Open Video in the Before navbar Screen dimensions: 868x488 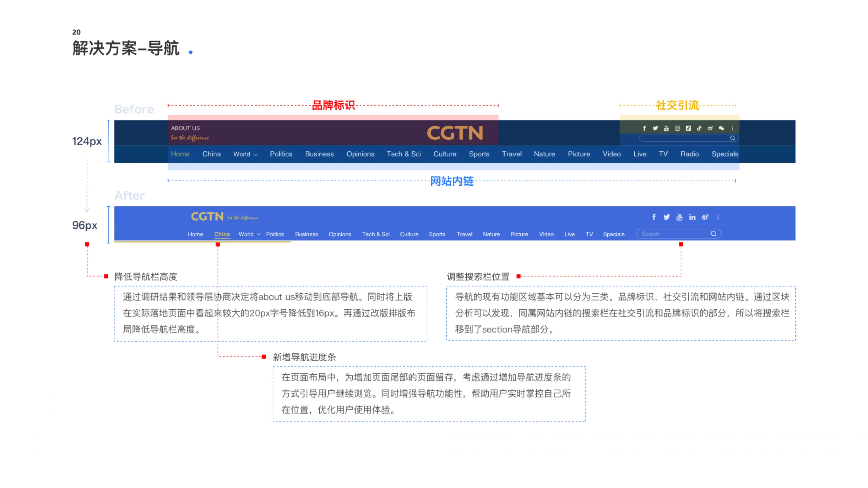612,154
